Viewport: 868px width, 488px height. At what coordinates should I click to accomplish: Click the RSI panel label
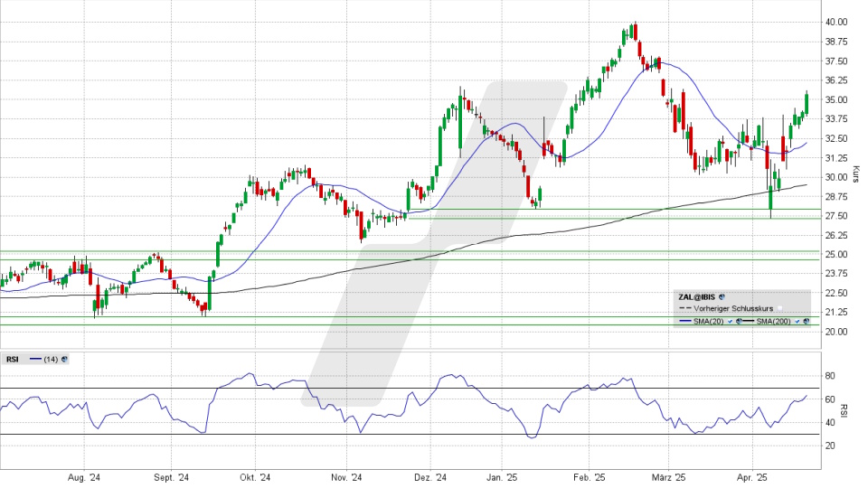point(12,359)
